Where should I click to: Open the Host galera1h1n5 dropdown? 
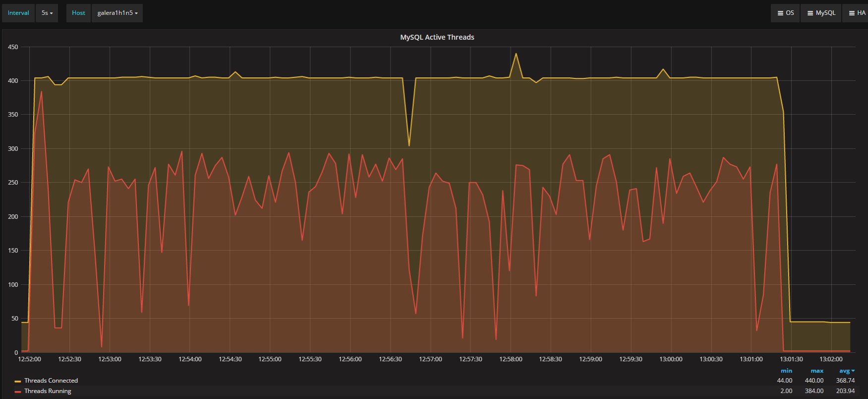point(117,13)
